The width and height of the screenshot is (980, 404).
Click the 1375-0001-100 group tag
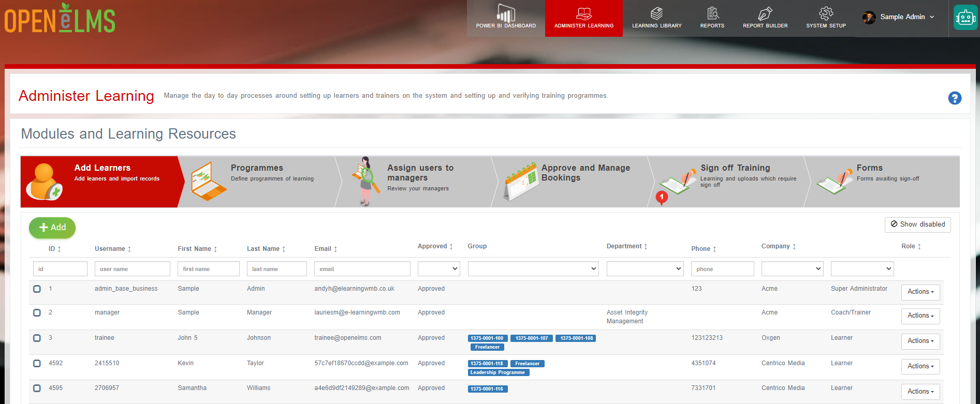coord(488,338)
